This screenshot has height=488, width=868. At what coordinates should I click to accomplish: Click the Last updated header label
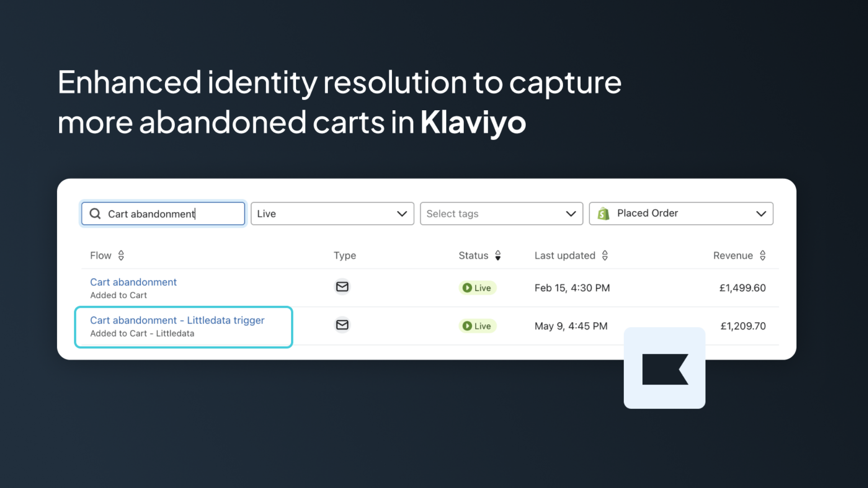pyautogui.click(x=565, y=256)
